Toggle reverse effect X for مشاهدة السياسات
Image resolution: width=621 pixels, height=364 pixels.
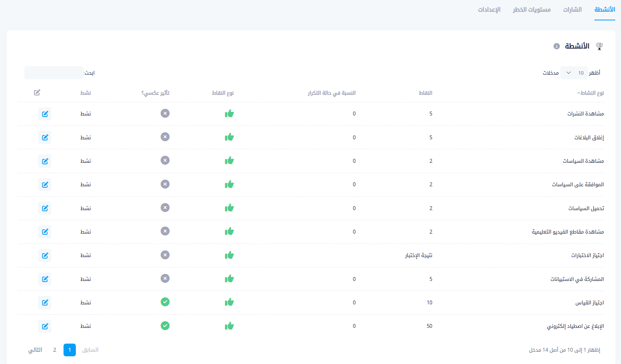[165, 160]
